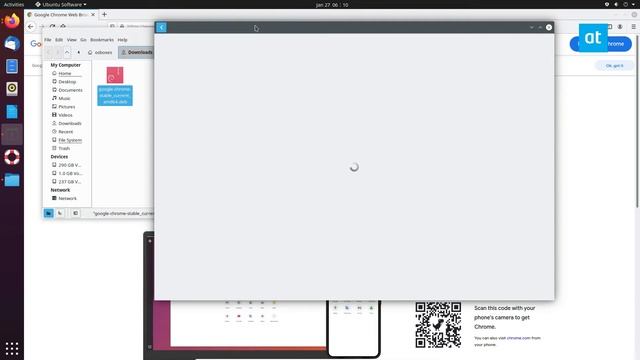640x360 pixels.
Task: Click the Downloads breadcrumb in the file manager path bar
Action: 137,52
